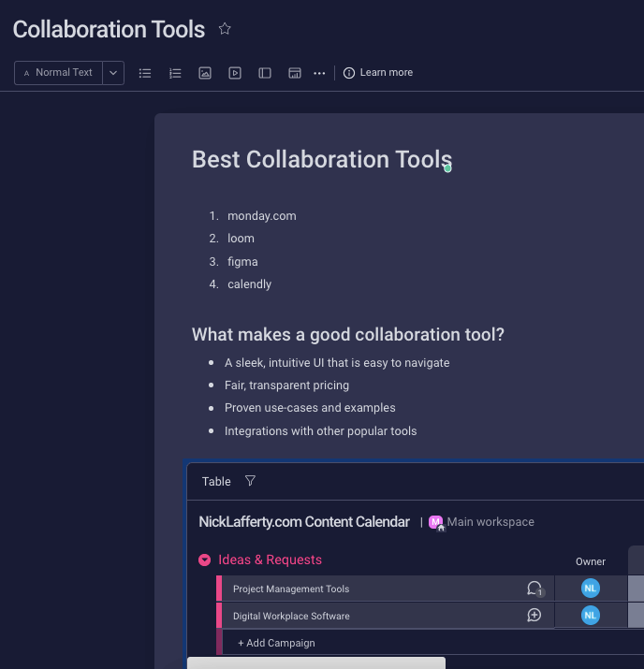
Task: Click the 'Proven use-cases and examples' bullet
Action: coord(310,408)
